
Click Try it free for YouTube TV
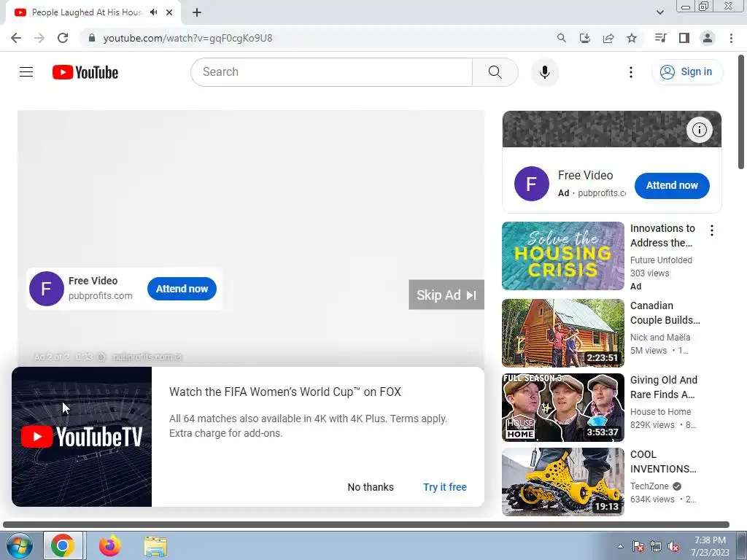pos(444,487)
